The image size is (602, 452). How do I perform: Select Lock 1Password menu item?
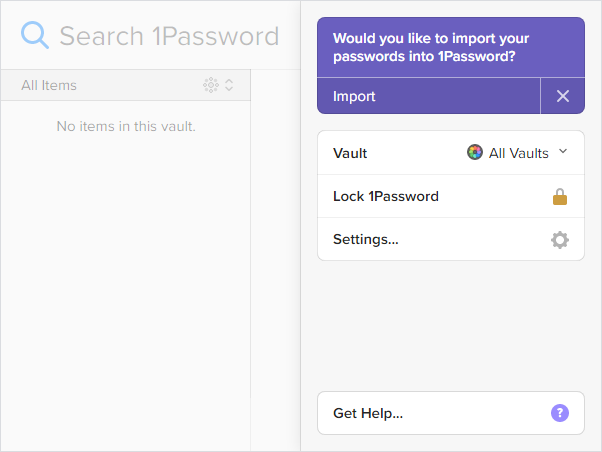(x=451, y=196)
